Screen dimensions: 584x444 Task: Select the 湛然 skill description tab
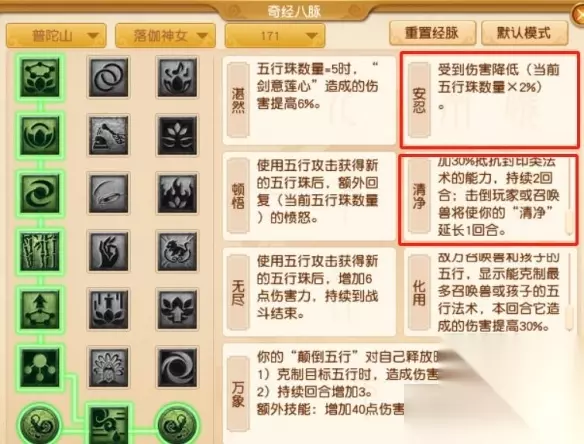tap(238, 100)
